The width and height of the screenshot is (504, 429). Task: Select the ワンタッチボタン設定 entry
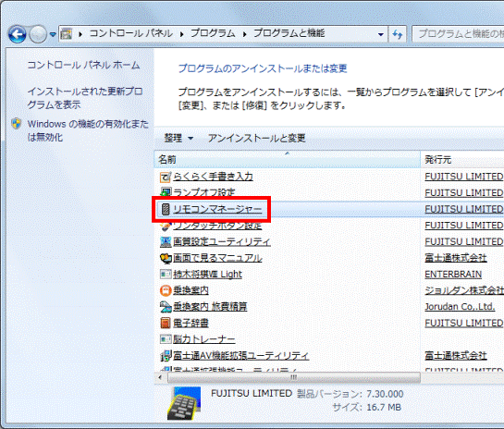(217, 226)
